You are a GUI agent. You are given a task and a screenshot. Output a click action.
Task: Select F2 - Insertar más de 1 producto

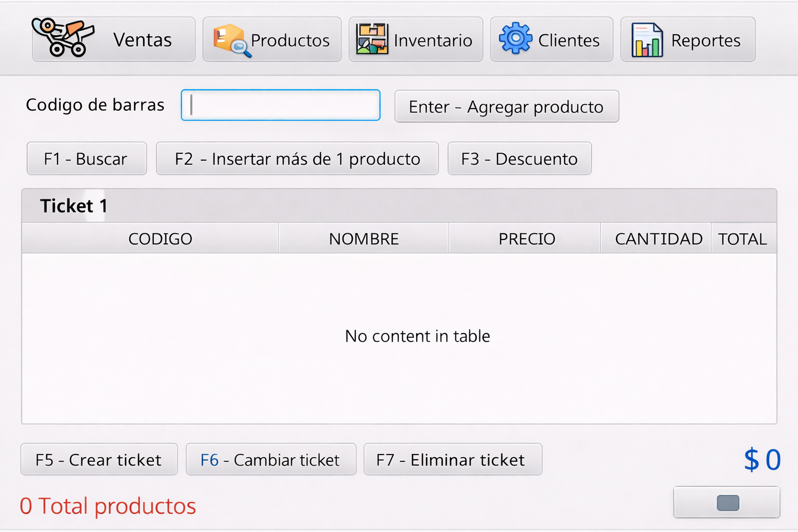click(x=297, y=158)
